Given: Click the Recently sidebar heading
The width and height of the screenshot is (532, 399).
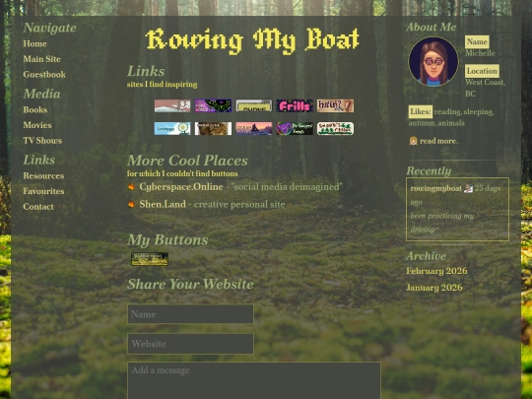Looking at the screenshot, I should click(x=429, y=171).
